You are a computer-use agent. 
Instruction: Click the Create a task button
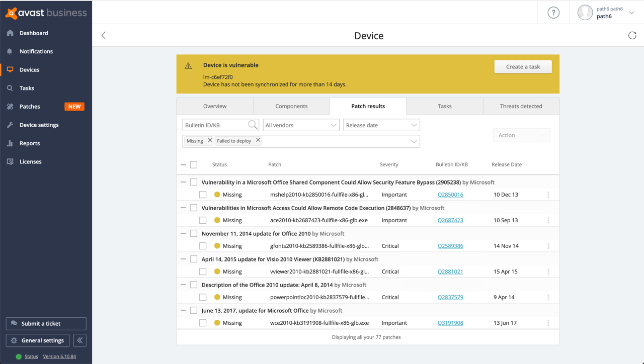click(523, 67)
